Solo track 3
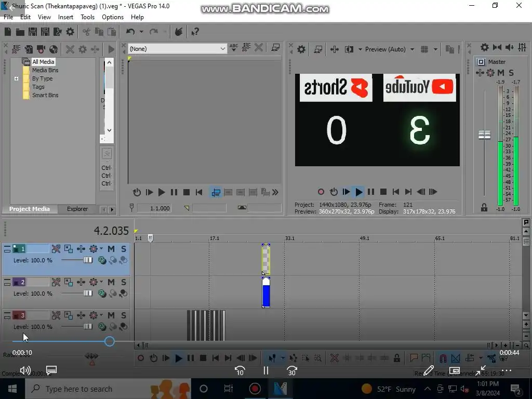 click(124, 315)
